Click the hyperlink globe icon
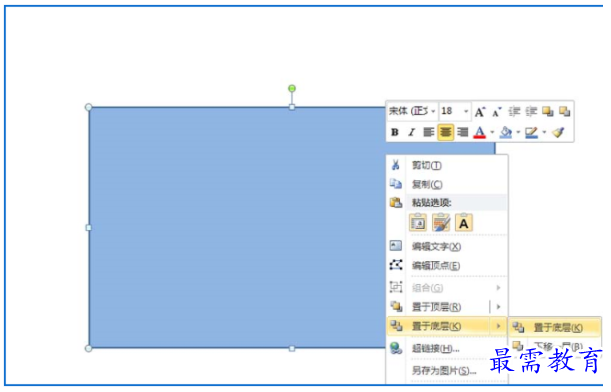This screenshot has width=611, height=392. [396, 348]
